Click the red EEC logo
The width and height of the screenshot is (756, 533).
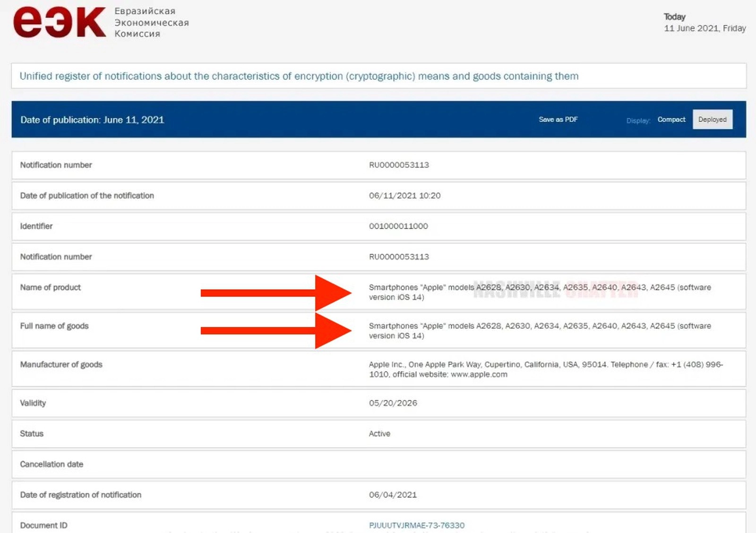(59, 22)
